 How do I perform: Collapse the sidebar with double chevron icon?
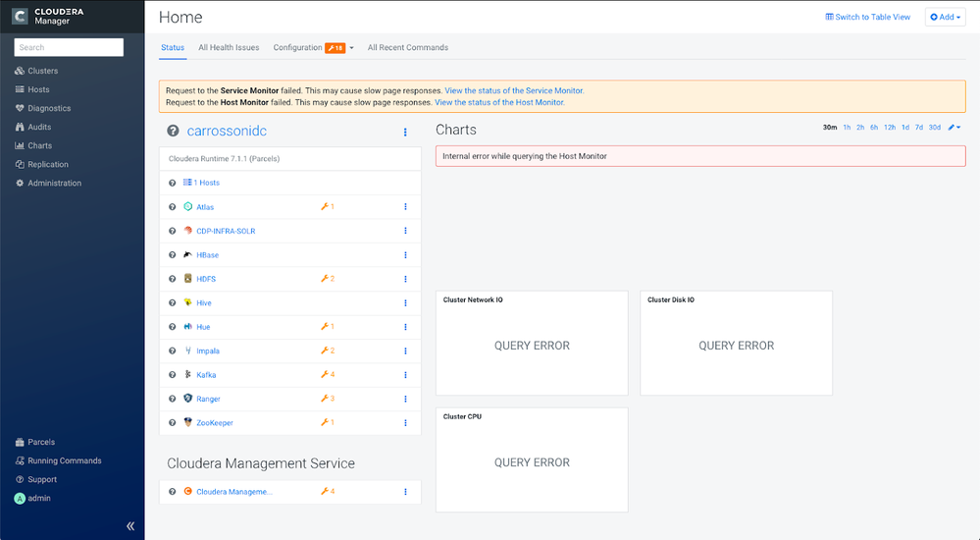(130, 526)
